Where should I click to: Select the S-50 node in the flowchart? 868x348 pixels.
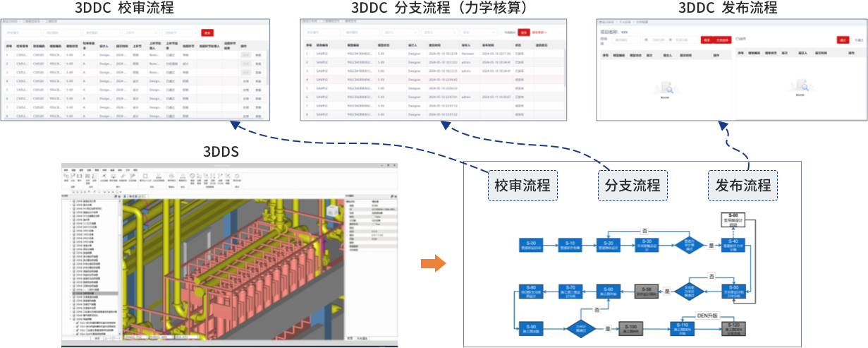click(x=733, y=291)
